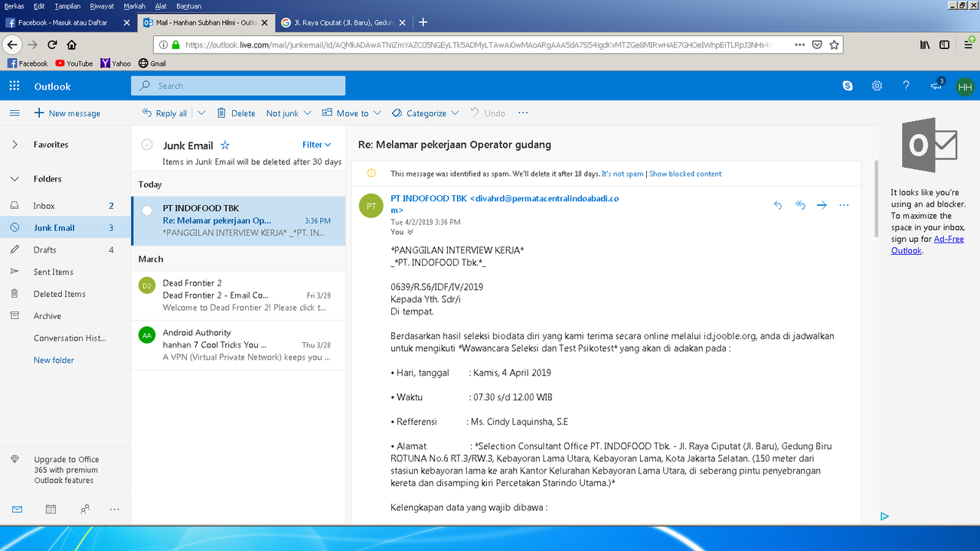Image resolution: width=980 pixels, height=551 pixels.
Task: Switch to Calendar module icon
Action: click(51, 509)
